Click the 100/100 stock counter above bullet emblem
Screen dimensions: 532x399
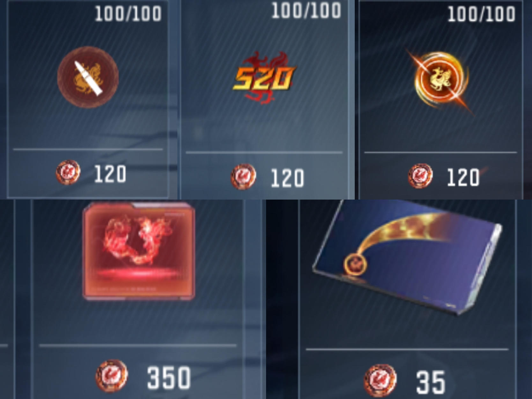pos(128,14)
